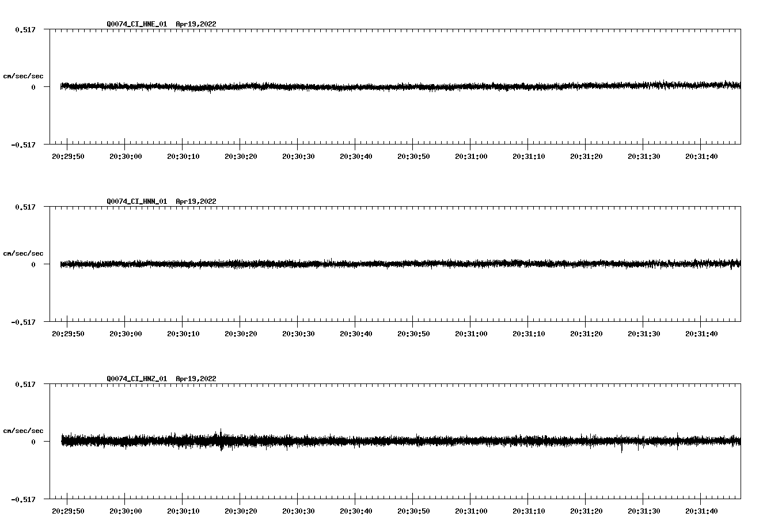Click the 20:30:00 time label on HNN plot
The height and width of the screenshot is (532, 782).
pos(126,334)
